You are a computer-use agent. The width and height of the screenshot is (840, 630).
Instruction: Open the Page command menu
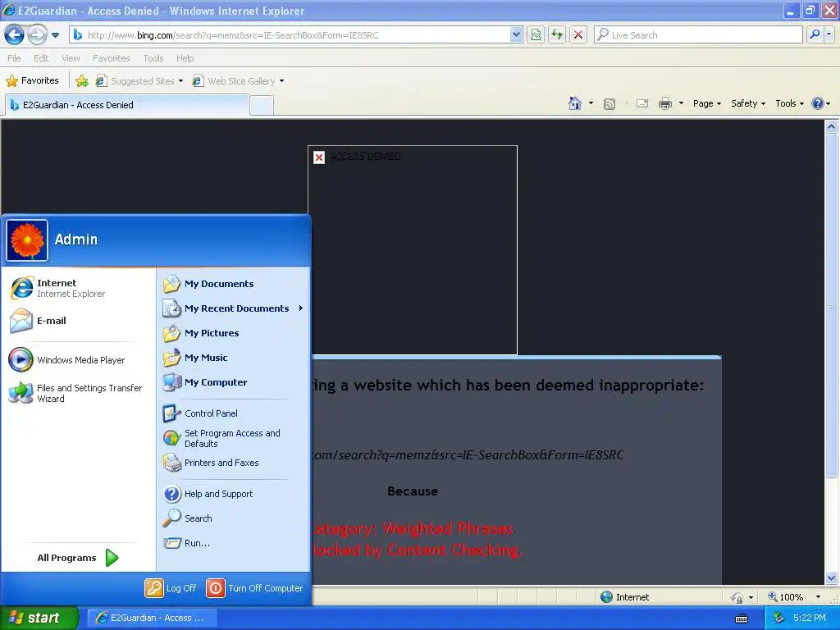[x=706, y=103]
